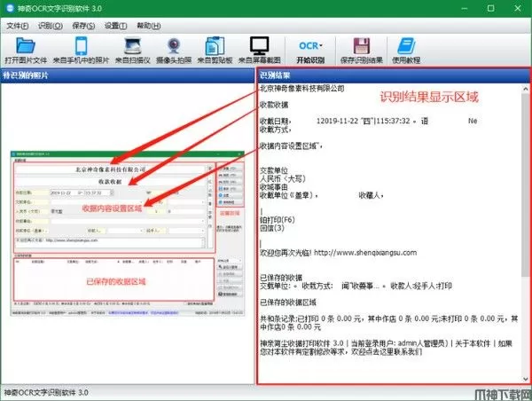Image resolution: width=532 pixels, height=401 pixels.
Task: Close the OCR software window
Action: pos(518,8)
